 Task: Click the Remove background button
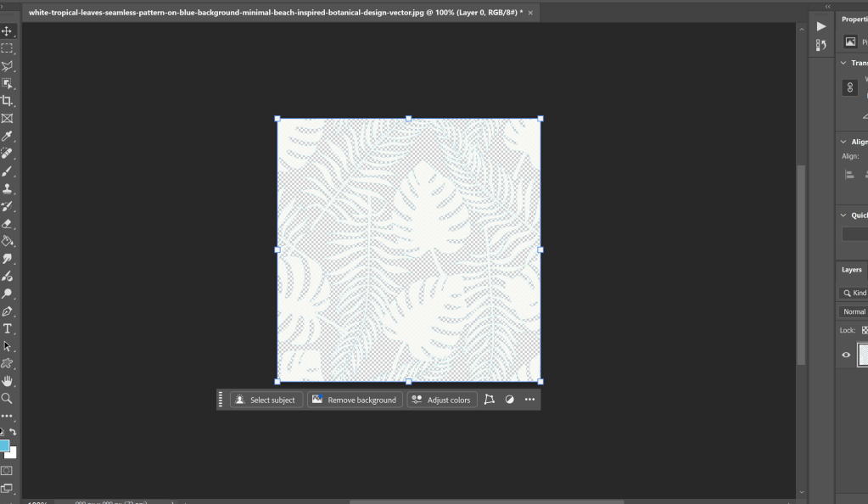click(354, 400)
